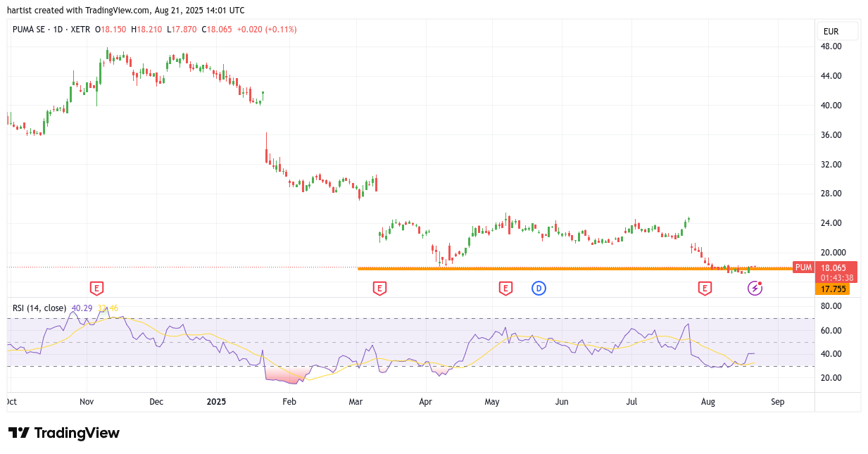The width and height of the screenshot is (868, 454).
Task: Click the close value C18.065
Action: pos(216,30)
